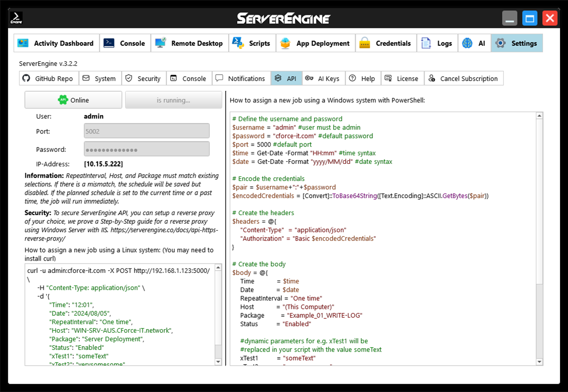Click the Notifications speech bubble icon

(220, 78)
